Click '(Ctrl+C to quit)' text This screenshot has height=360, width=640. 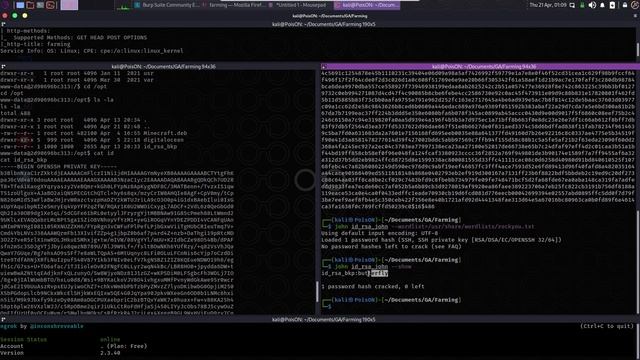[607, 326]
